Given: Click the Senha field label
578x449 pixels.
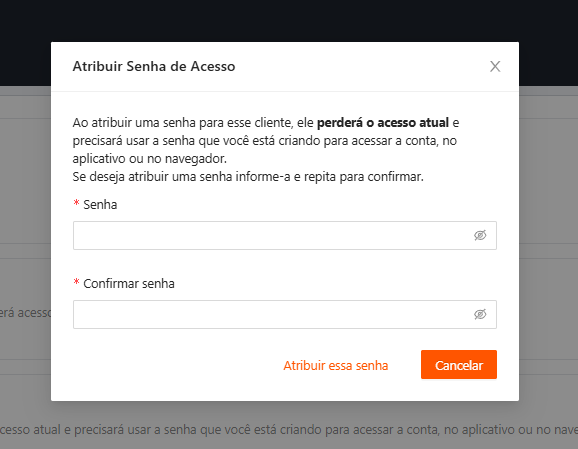Looking at the screenshot, I should [100, 205].
